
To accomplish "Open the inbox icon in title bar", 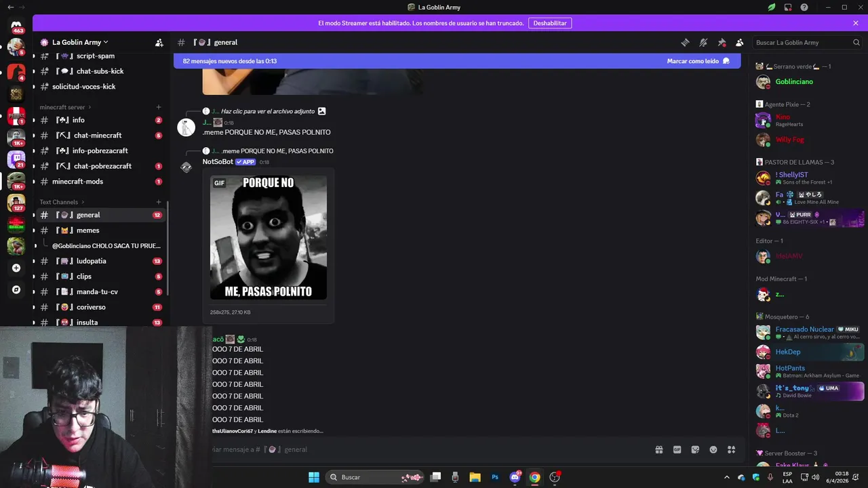I will pos(788,7).
